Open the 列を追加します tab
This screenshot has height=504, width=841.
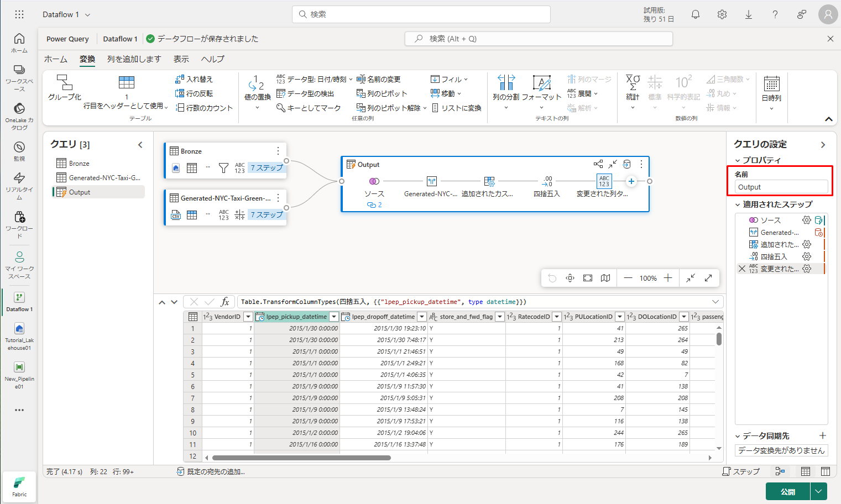pos(134,59)
